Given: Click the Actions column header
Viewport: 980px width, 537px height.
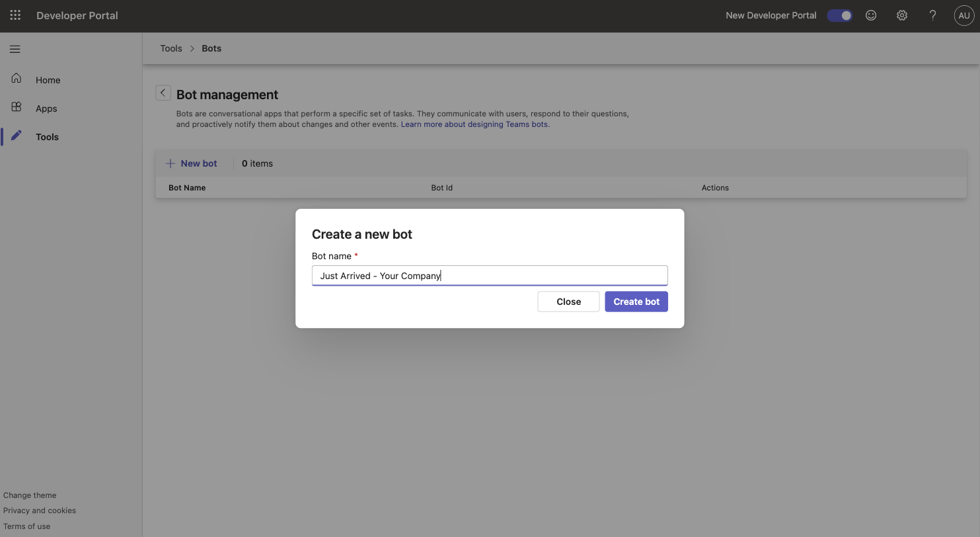Looking at the screenshot, I should pyautogui.click(x=715, y=188).
